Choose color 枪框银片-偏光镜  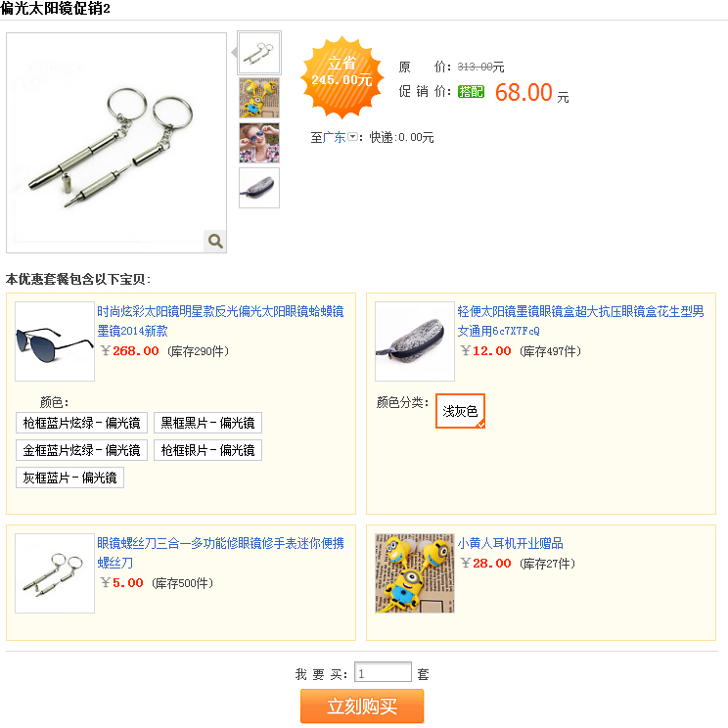pyautogui.click(x=208, y=450)
